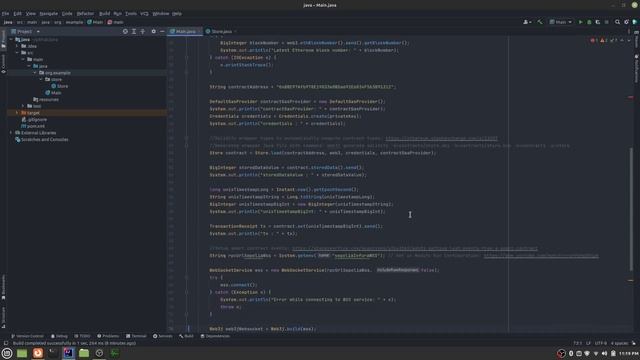Collapse the store package
This screenshot has height=360, width=640.
click(x=41, y=79)
